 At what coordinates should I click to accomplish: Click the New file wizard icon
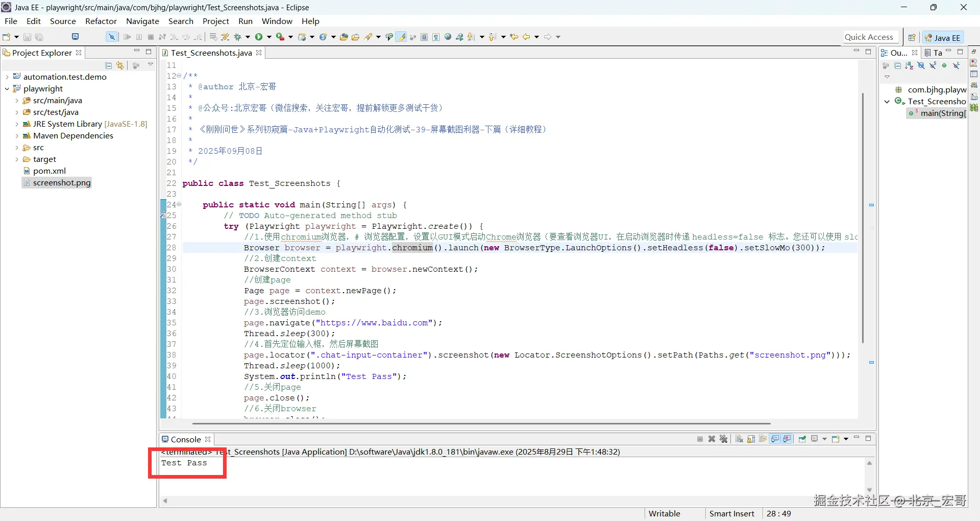click(7, 37)
